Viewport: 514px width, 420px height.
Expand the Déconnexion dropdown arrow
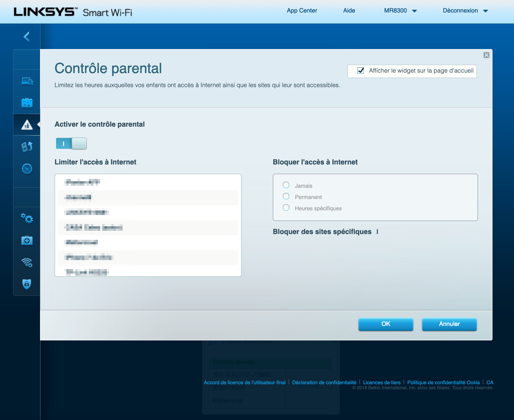(485, 11)
